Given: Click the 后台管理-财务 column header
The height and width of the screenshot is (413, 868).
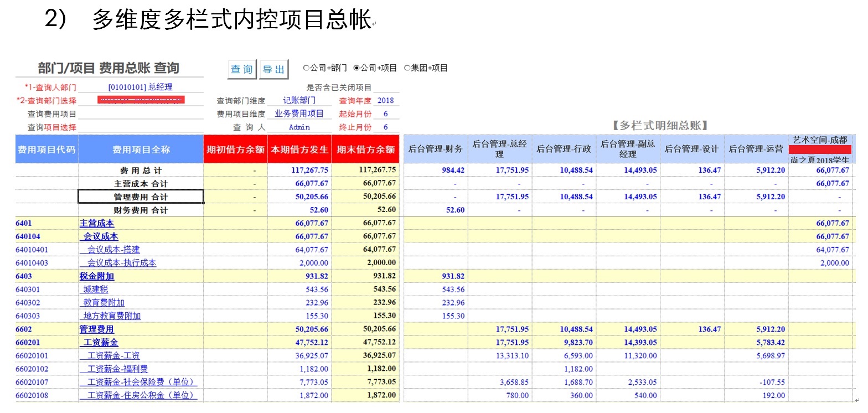Looking at the screenshot, I should click(435, 149).
